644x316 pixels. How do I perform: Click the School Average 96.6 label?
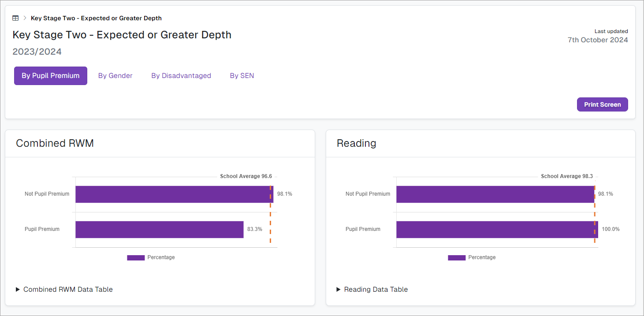point(246,176)
